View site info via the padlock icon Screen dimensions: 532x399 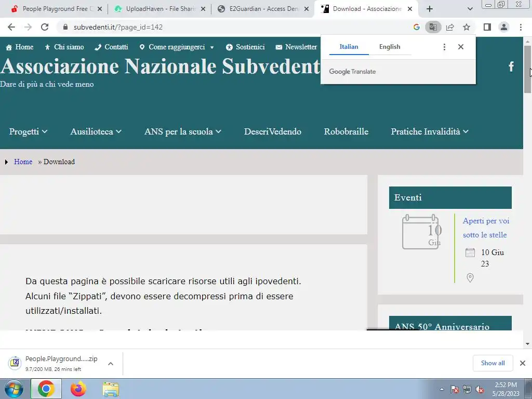(65, 27)
